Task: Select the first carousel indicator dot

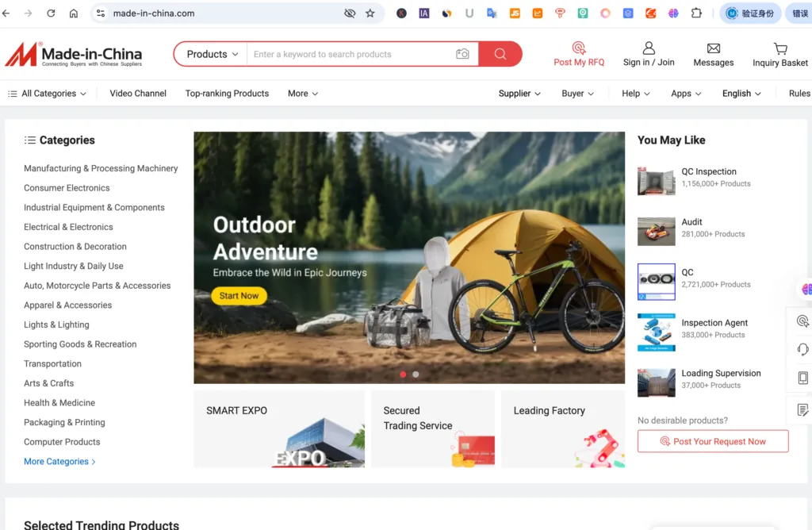Action: (x=403, y=374)
